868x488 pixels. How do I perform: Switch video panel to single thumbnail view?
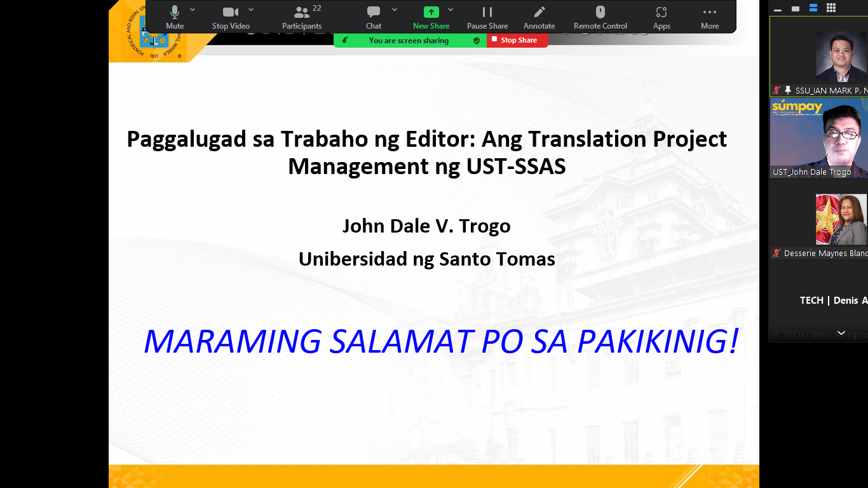click(795, 8)
